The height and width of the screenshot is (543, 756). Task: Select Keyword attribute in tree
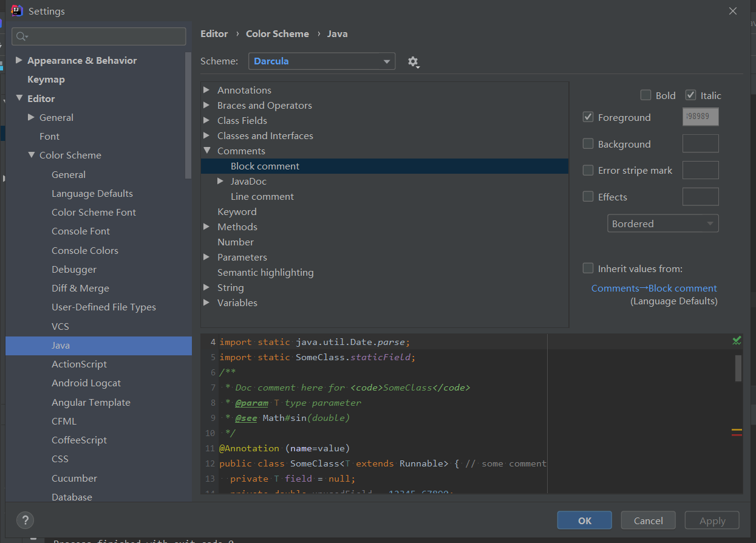pyautogui.click(x=237, y=211)
